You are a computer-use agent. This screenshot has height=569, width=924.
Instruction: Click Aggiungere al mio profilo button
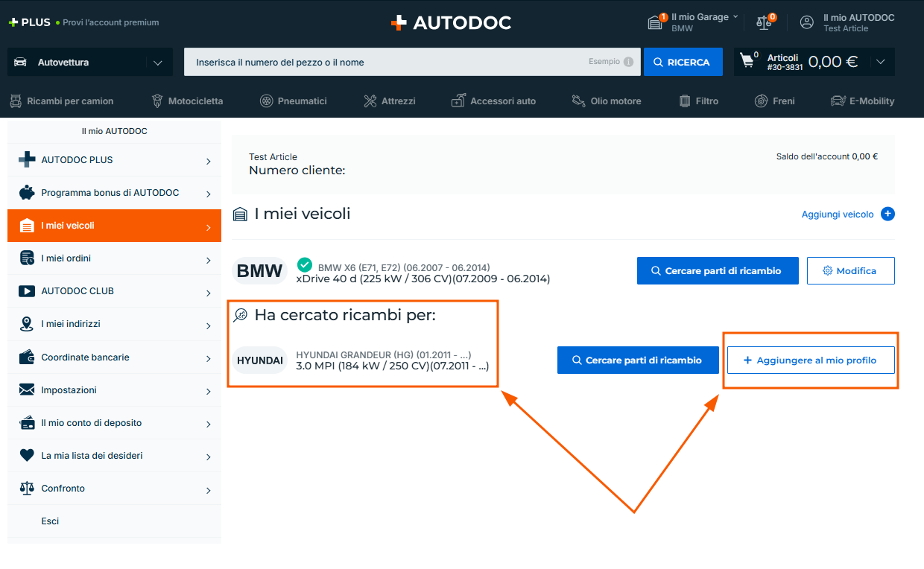pyautogui.click(x=810, y=360)
